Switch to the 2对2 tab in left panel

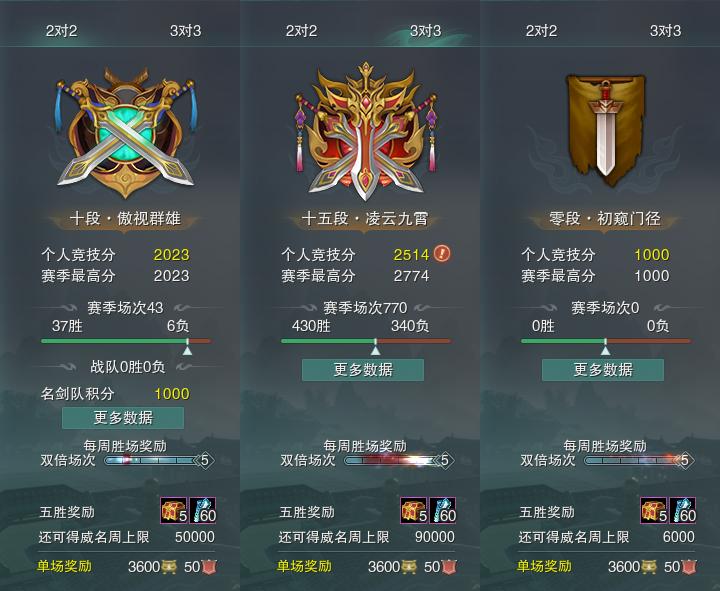tap(61, 31)
